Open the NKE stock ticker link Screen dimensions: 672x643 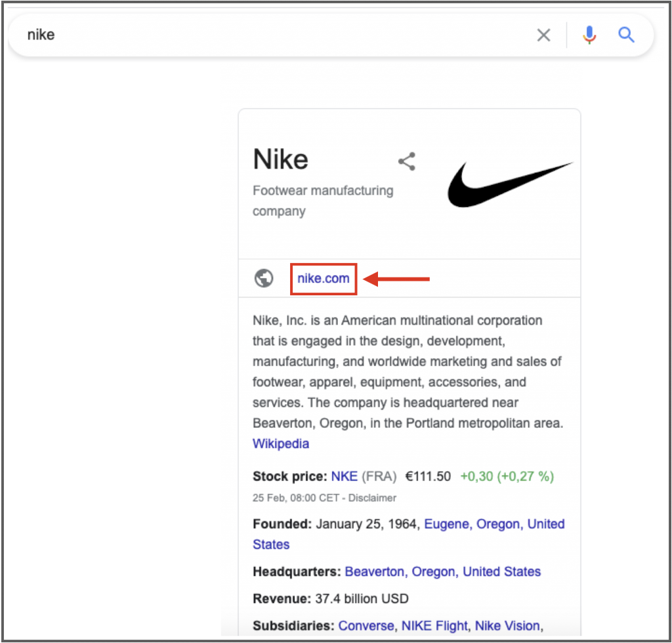click(344, 476)
